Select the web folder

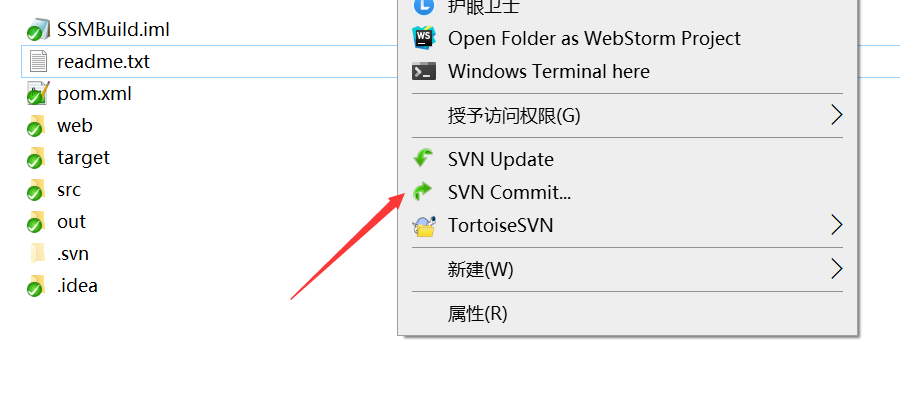point(74,126)
